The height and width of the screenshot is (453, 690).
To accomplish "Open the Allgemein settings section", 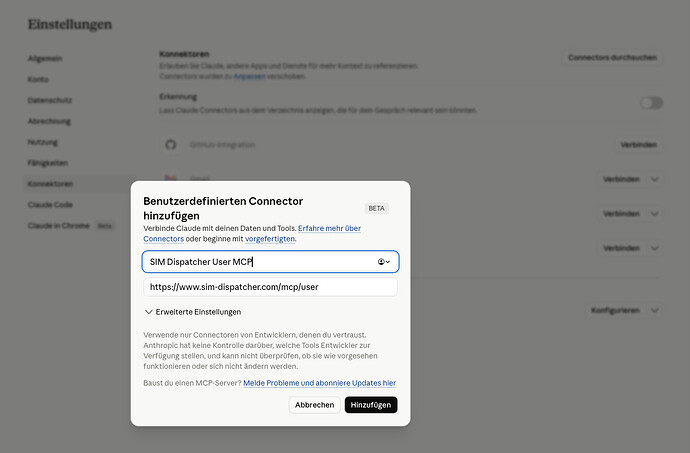I will coord(45,58).
